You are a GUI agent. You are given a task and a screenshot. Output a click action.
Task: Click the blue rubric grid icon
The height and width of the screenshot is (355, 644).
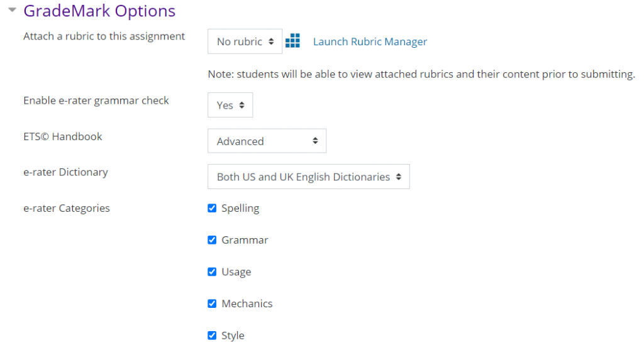coord(292,41)
